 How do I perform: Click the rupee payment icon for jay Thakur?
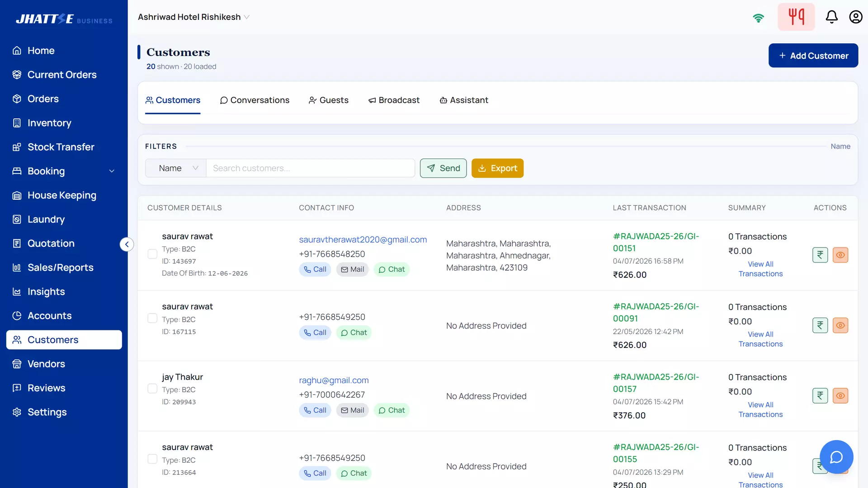[820, 396]
